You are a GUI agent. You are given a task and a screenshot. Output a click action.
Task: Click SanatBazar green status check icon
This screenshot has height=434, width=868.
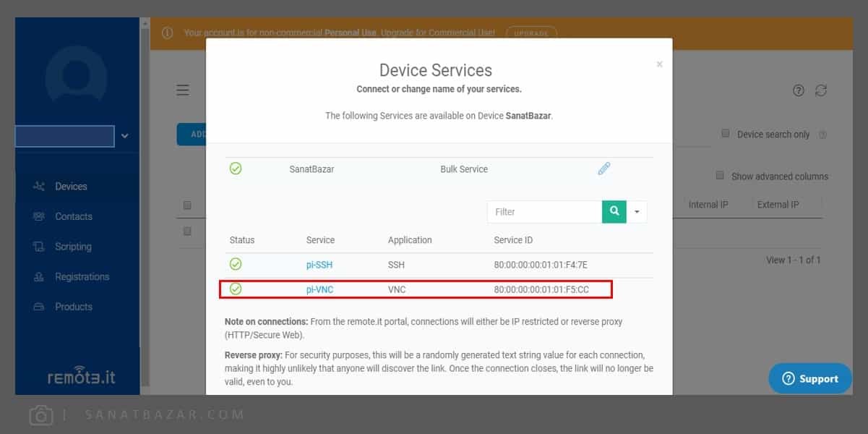(x=236, y=169)
